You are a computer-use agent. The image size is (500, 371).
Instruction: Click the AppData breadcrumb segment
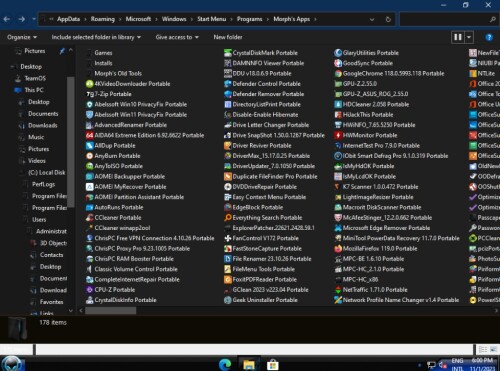68,19
